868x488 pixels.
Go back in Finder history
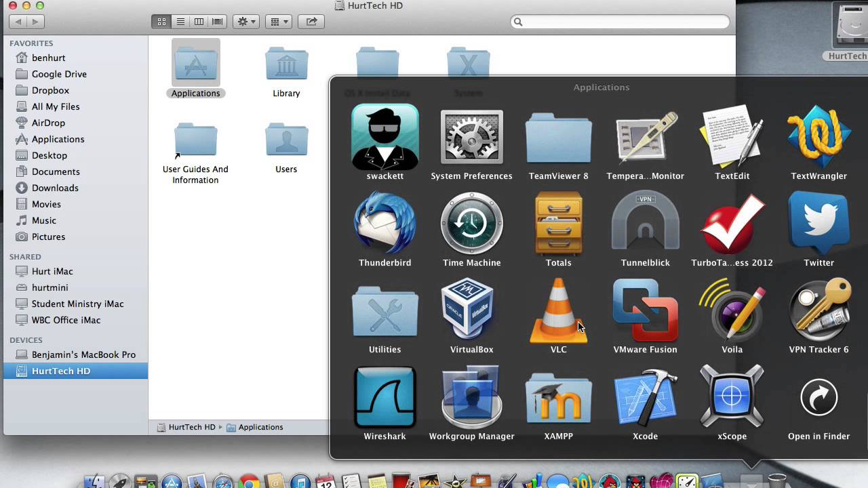coord(18,22)
